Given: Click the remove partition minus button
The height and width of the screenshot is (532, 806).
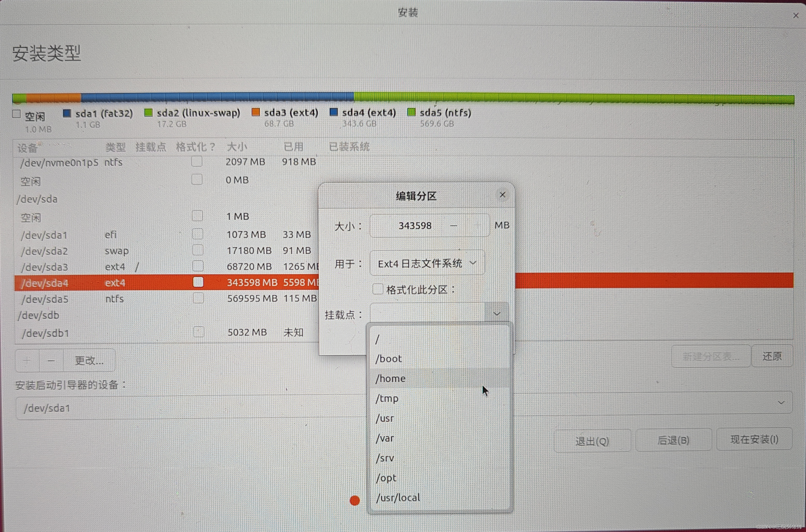Looking at the screenshot, I should (51, 360).
